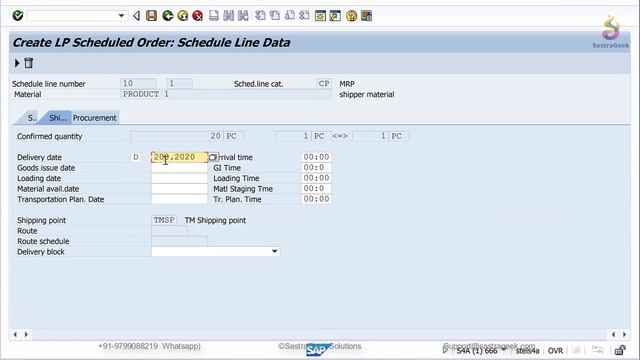Click the Find binoculars icon

click(229, 16)
